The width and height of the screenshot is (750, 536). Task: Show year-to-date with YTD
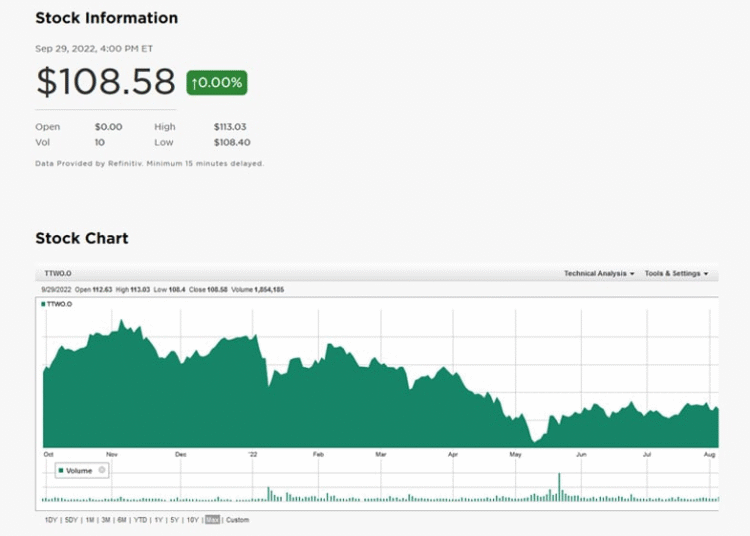140,520
